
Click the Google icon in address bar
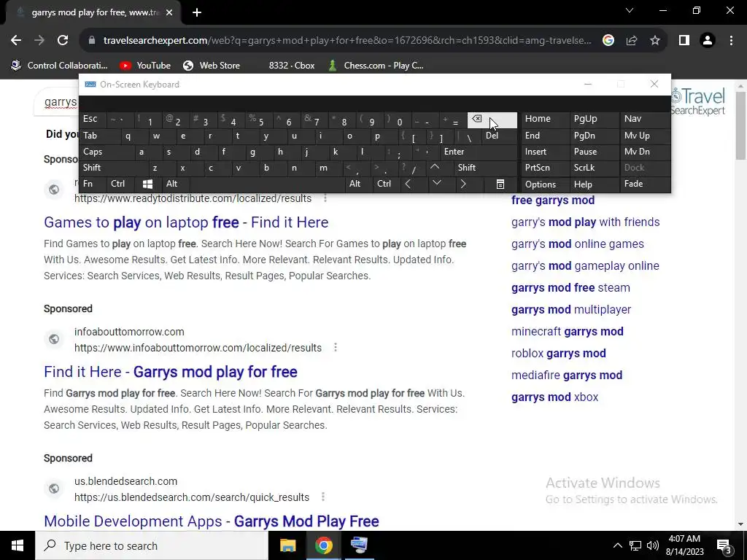(608, 41)
